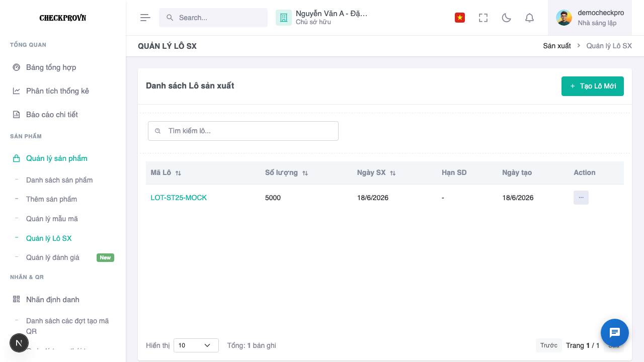The height and width of the screenshot is (362, 644).
Task: Click the building icon beside Nguyễn Văn A
Action: point(284,18)
